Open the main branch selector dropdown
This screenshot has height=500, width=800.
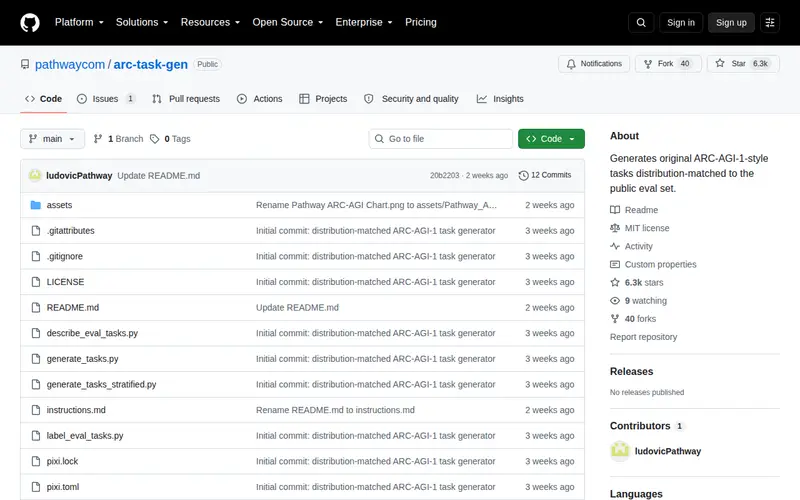click(x=53, y=139)
